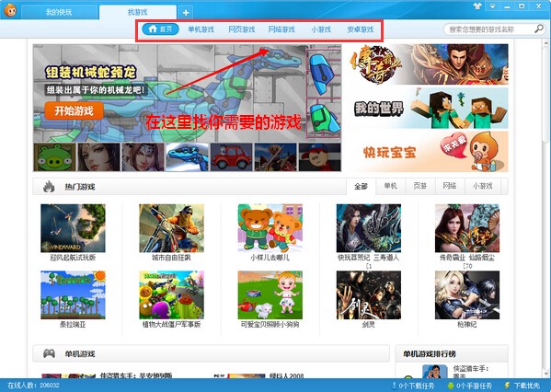Click the monkey logo icon in the title bar
Image resolution: width=551 pixels, height=392 pixels.
pos(10,10)
